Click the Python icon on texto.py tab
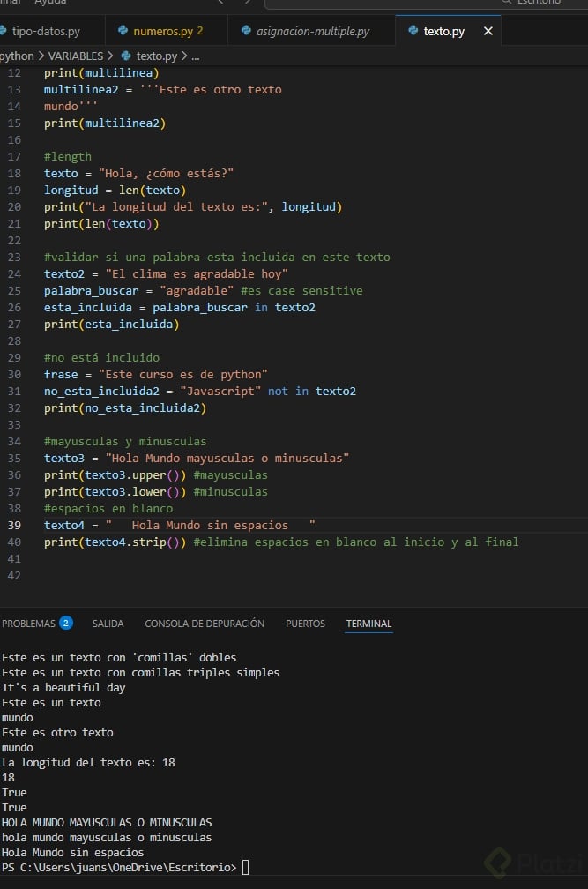This screenshot has width=588, height=889. (413, 31)
